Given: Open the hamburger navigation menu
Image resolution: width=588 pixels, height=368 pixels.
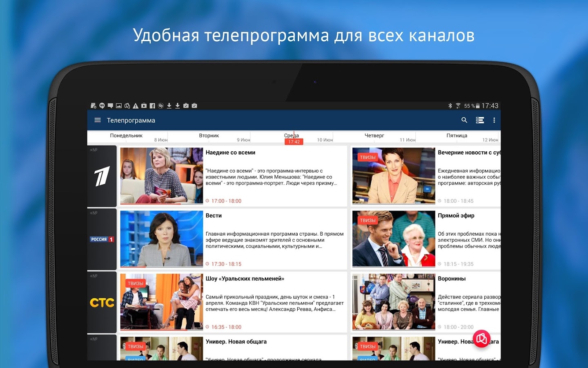Looking at the screenshot, I should 98,120.
